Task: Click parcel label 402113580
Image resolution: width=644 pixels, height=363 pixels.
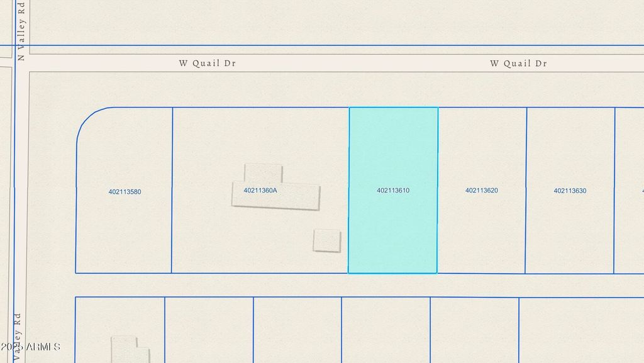Action: 125,192
